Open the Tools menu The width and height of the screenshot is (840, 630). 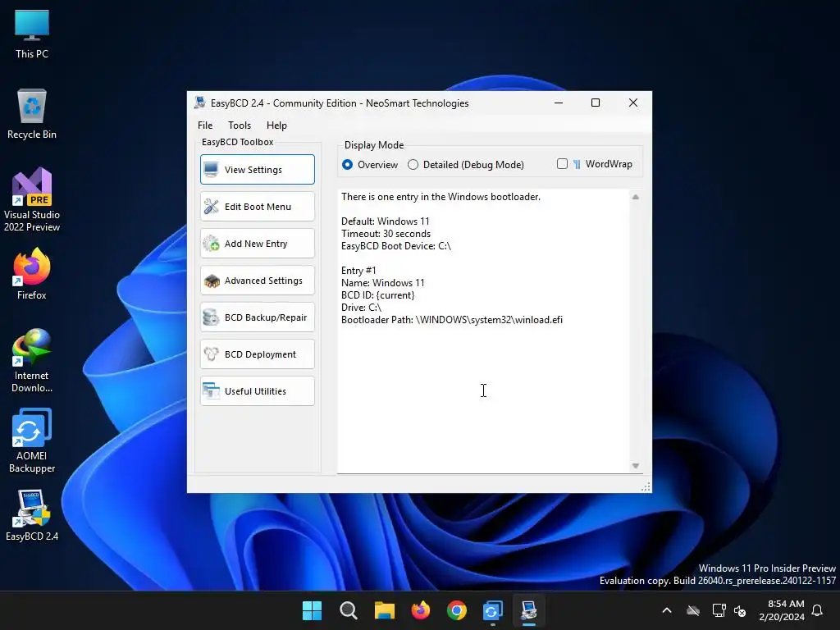click(240, 126)
